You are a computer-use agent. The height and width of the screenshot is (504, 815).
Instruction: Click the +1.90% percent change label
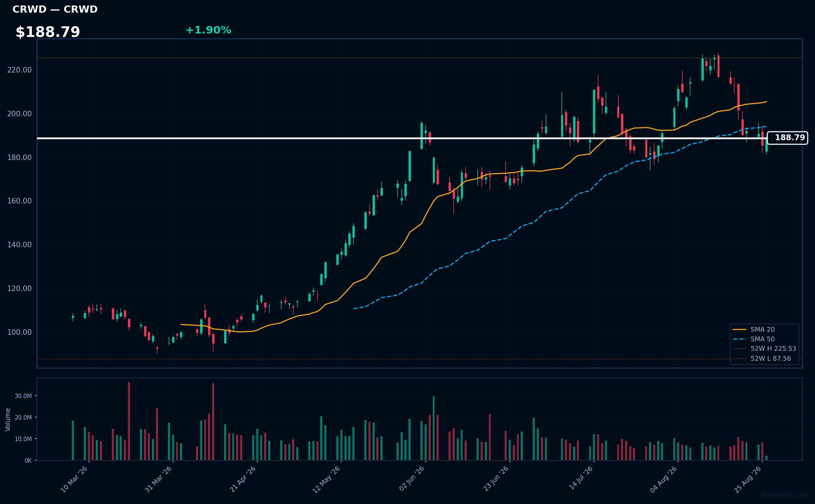click(208, 30)
